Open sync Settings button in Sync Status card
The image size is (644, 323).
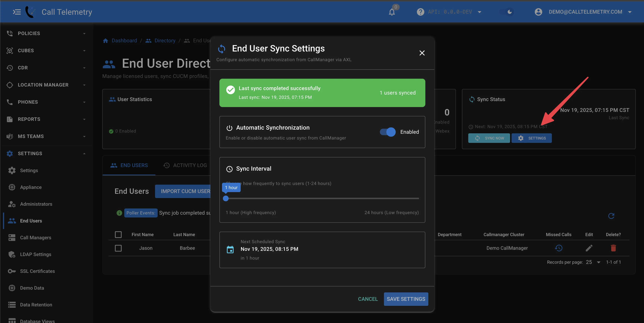[x=532, y=138]
